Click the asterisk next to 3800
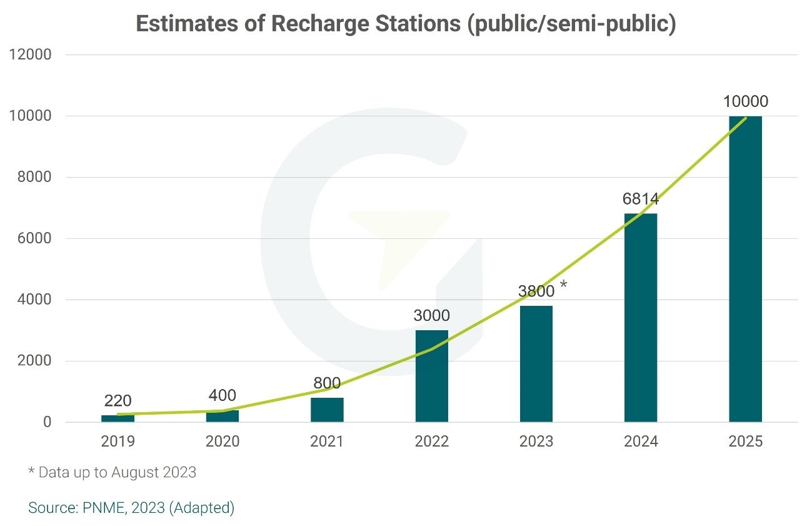The height and width of the screenshot is (526, 812). 563,286
